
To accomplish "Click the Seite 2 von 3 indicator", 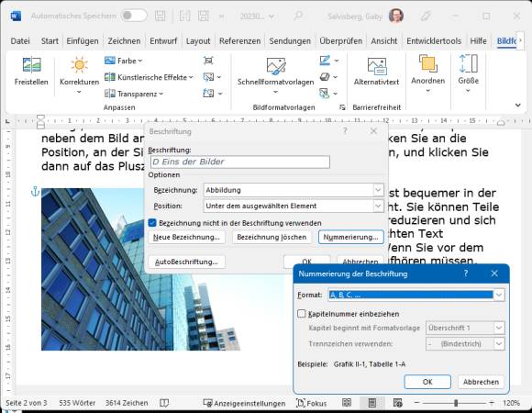I will tap(26, 403).
